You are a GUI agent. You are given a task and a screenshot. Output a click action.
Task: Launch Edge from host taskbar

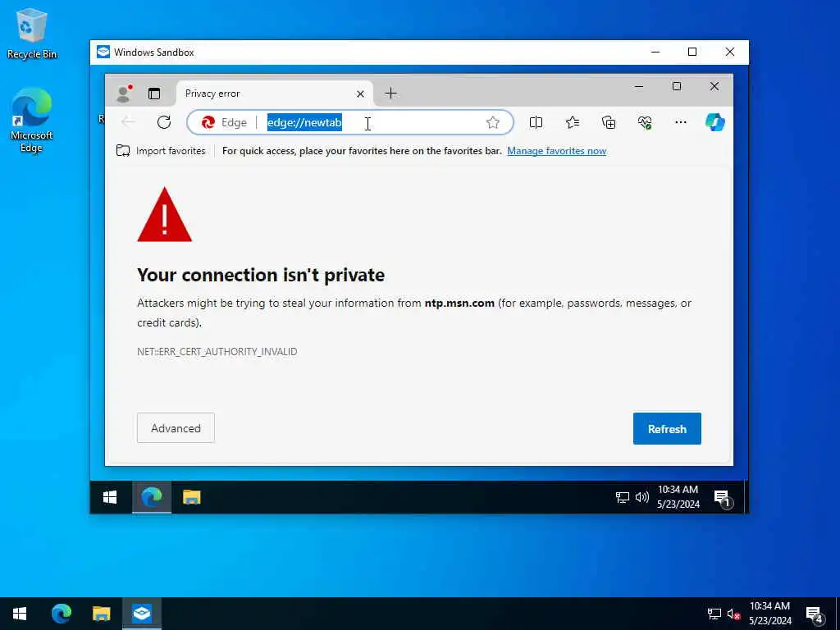point(61,614)
